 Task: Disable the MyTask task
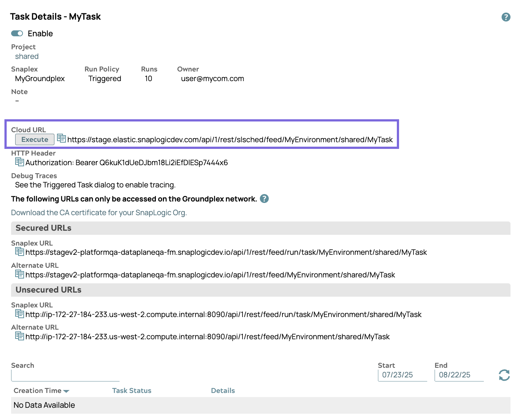click(17, 33)
